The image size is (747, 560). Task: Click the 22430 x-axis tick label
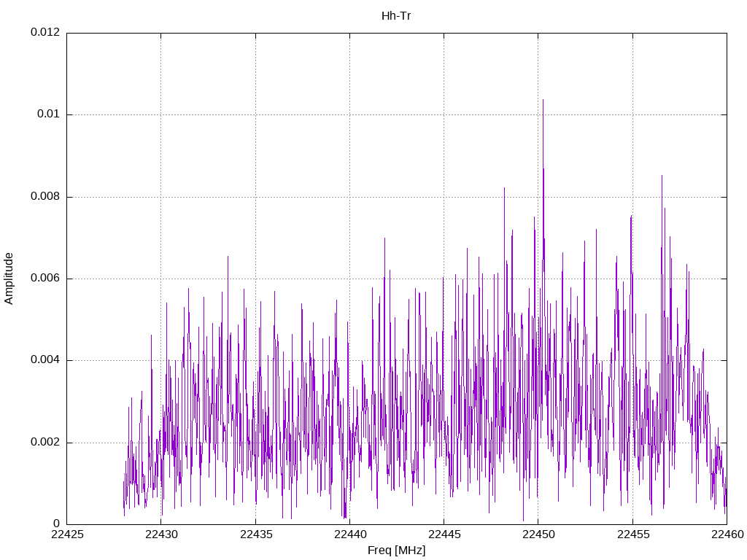point(161,534)
